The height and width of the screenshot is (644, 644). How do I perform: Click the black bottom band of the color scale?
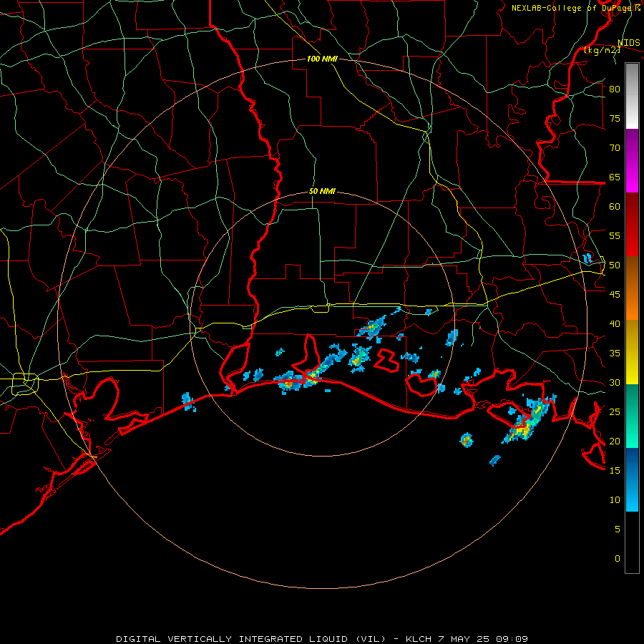pos(632,542)
